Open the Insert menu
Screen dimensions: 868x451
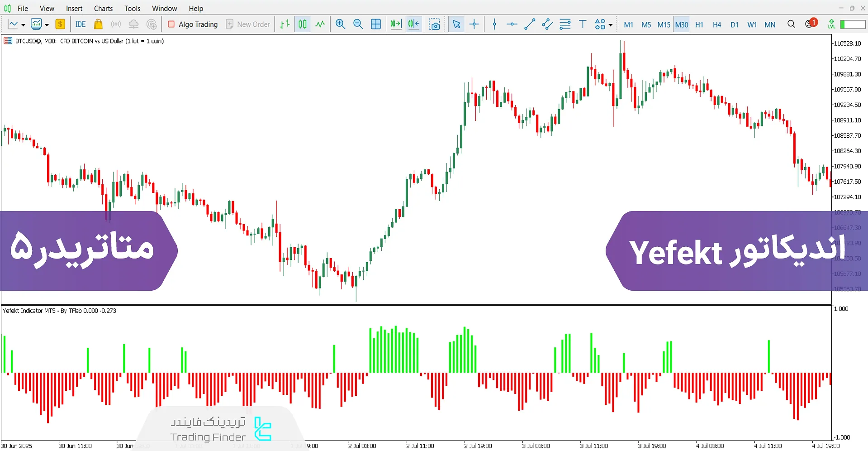[74, 8]
